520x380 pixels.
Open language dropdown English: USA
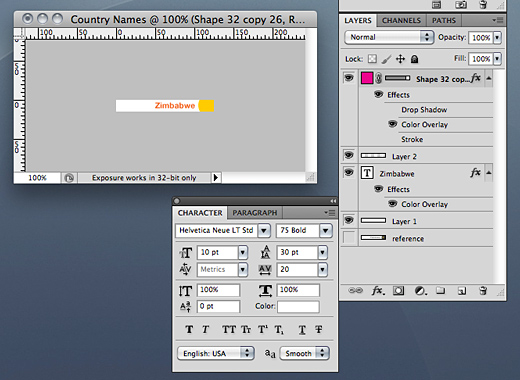[216, 353]
